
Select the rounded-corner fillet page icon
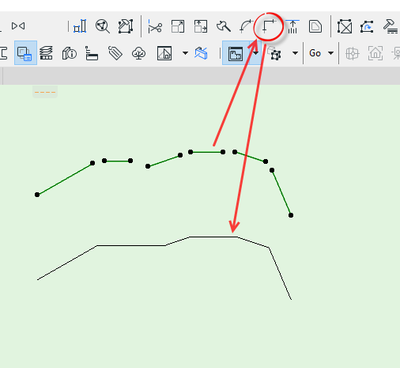pyautogui.click(x=315, y=26)
